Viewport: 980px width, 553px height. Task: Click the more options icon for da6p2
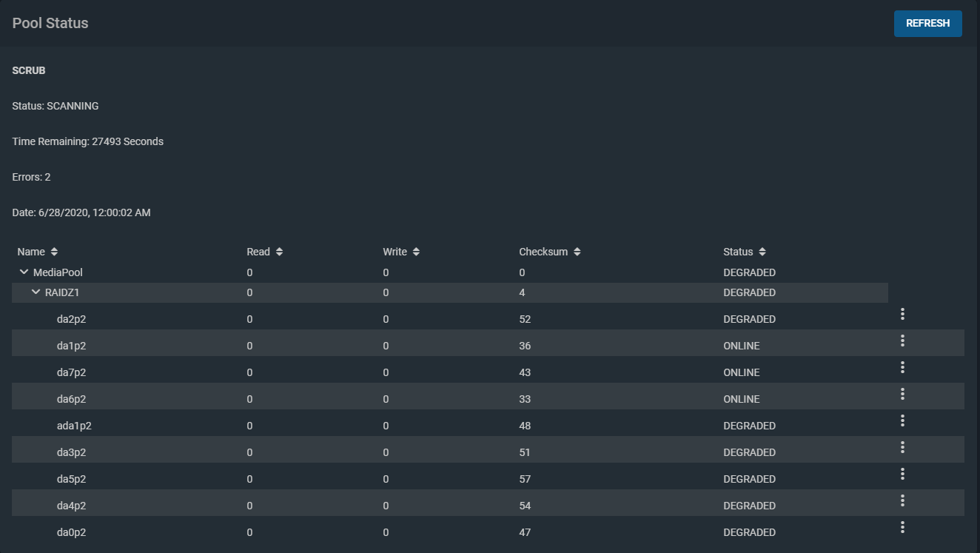(902, 394)
